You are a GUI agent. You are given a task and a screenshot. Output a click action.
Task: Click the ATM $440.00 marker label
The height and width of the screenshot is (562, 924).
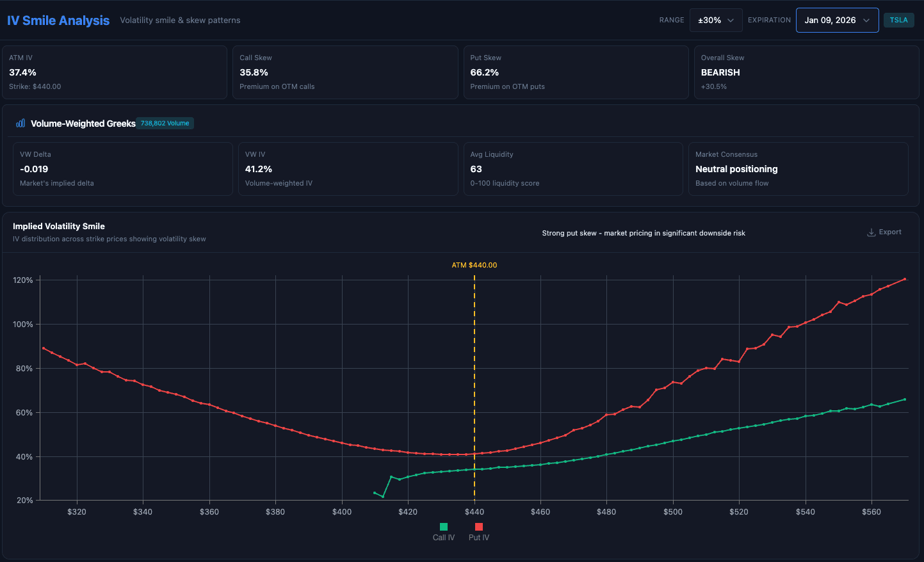coord(474,265)
